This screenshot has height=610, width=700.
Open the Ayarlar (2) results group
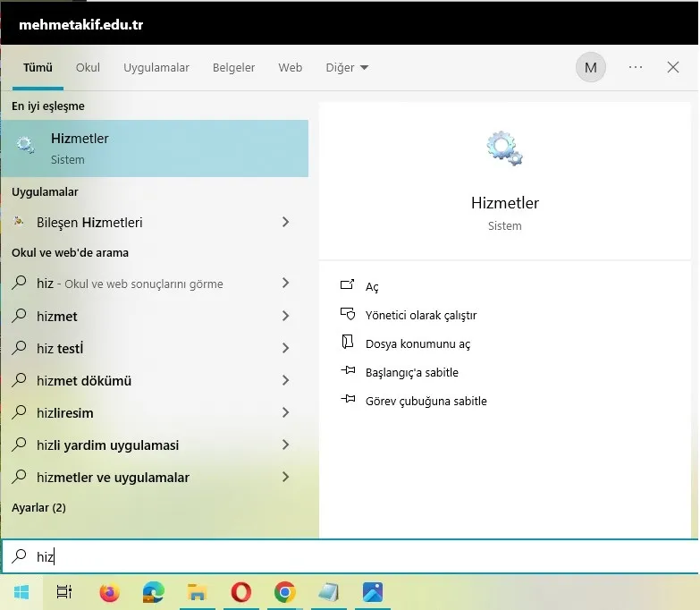click(38, 508)
